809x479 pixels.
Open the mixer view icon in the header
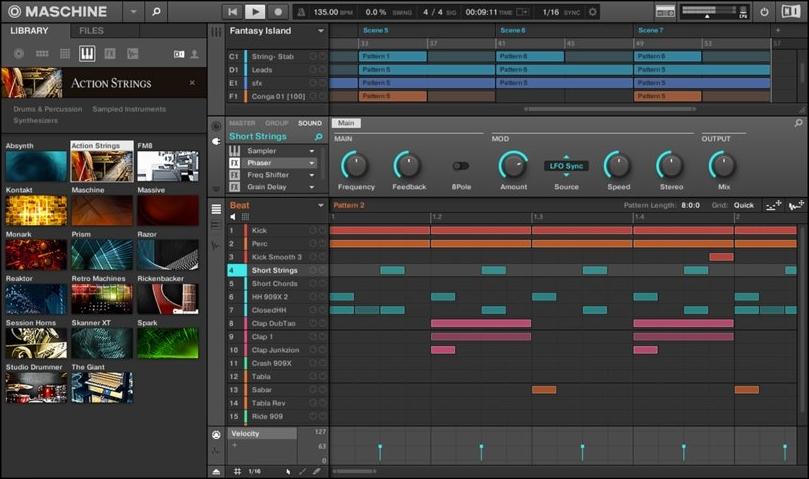(x=665, y=12)
